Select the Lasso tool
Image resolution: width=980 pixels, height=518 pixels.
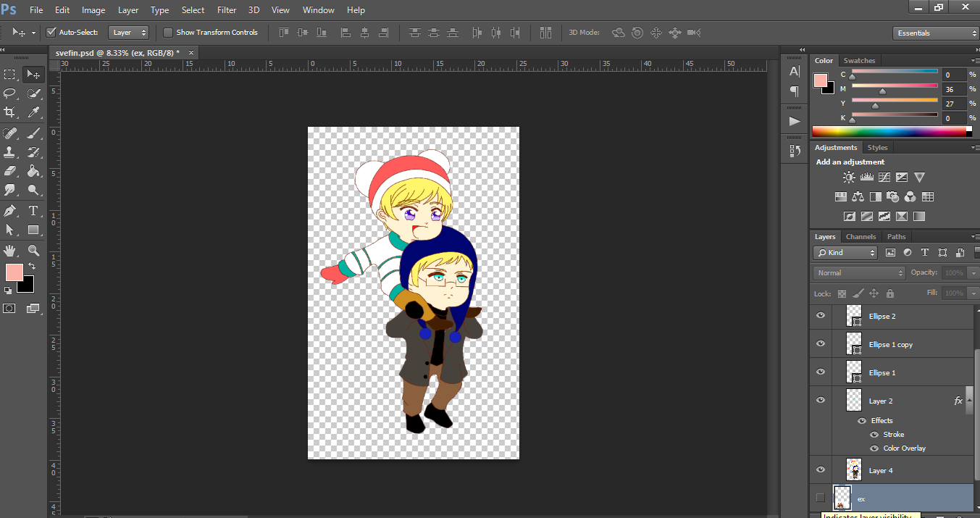click(x=10, y=93)
